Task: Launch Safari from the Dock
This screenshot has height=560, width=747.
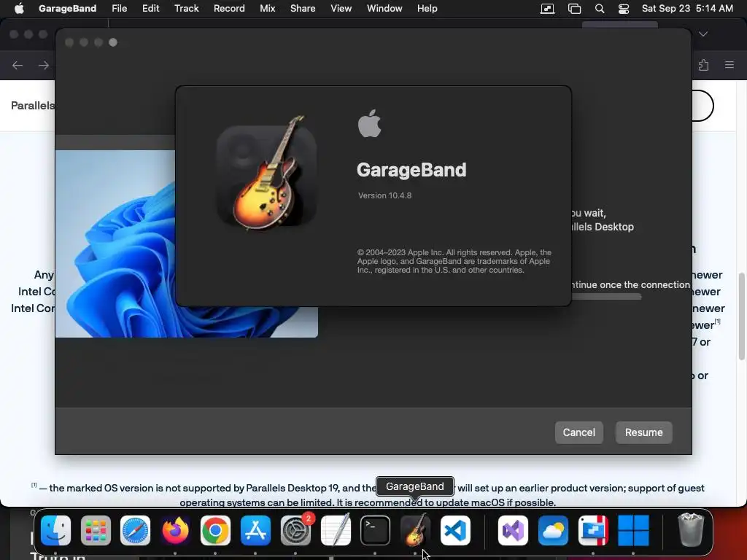Action: click(135, 531)
